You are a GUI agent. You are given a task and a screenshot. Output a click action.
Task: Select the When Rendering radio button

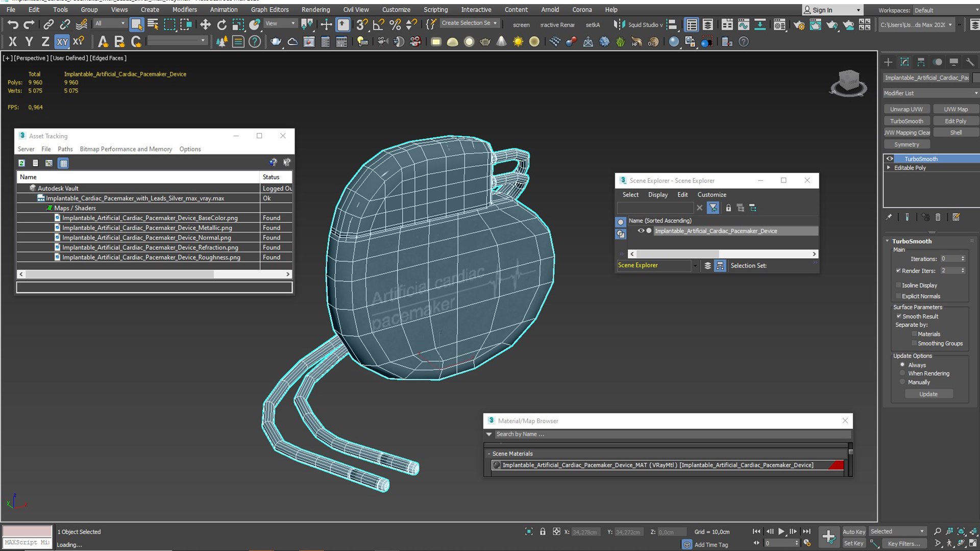(x=902, y=373)
